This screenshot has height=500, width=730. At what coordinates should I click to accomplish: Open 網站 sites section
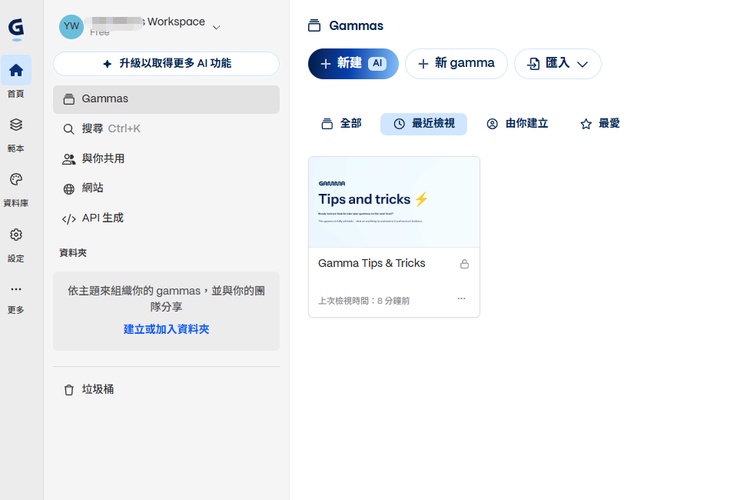tap(166, 189)
